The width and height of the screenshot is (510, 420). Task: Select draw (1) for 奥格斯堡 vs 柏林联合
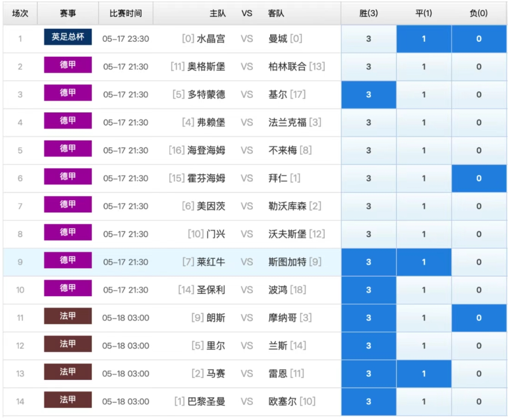(x=424, y=67)
